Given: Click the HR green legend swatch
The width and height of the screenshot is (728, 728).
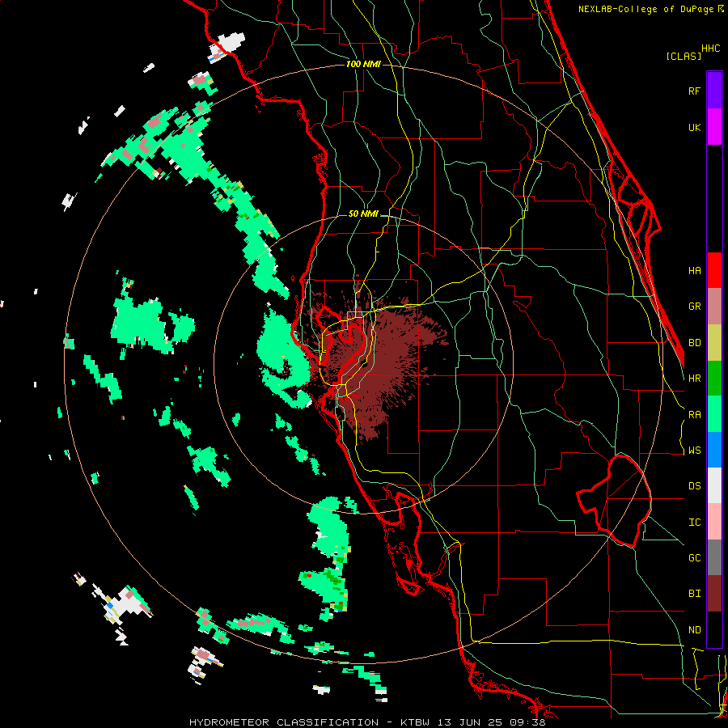Looking at the screenshot, I should coord(714,379).
